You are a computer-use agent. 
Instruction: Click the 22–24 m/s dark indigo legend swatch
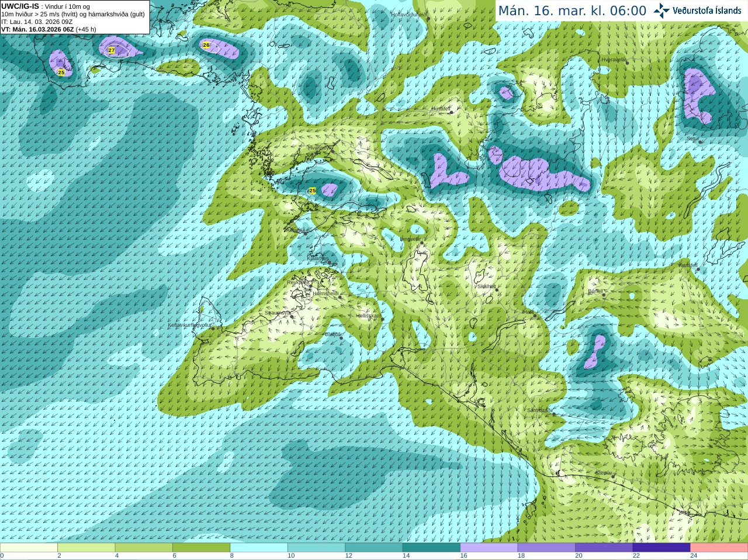click(662, 548)
